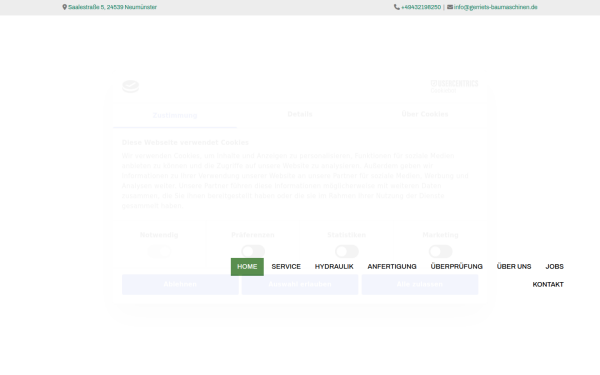
Task: Click the Notwendig category label
Action: pos(159,235)
